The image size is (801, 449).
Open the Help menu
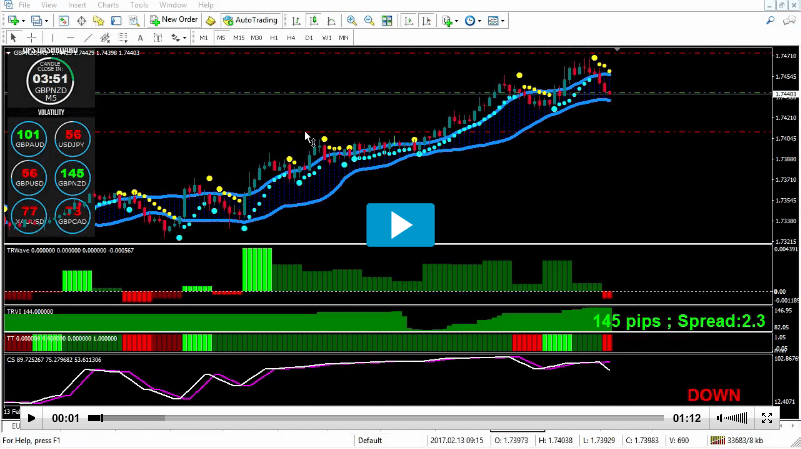(x=206, y=5)
